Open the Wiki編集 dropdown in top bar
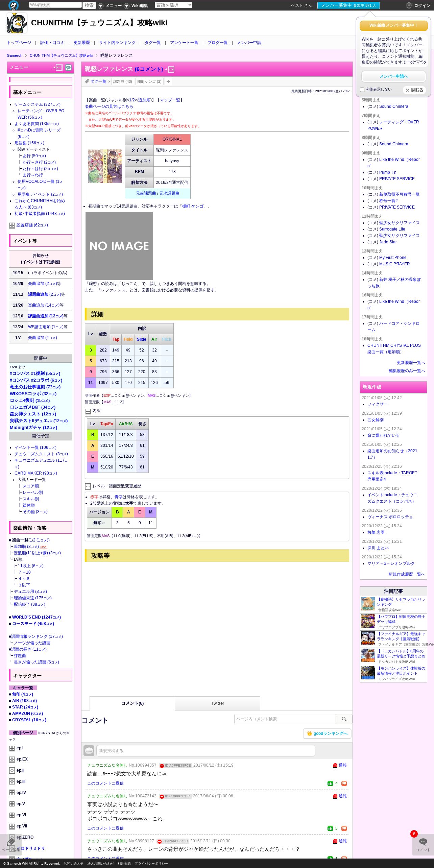 136,6
